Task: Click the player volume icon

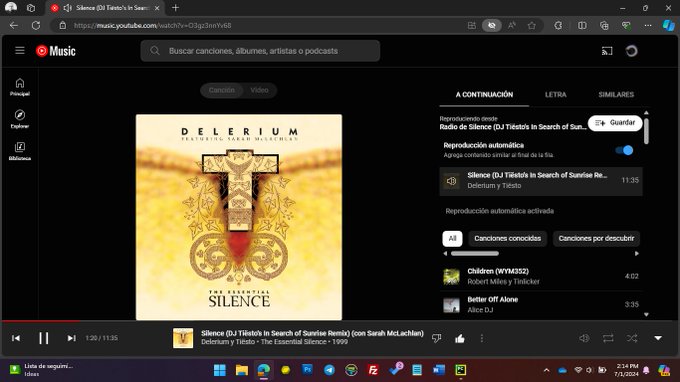Action: [584, 338]
